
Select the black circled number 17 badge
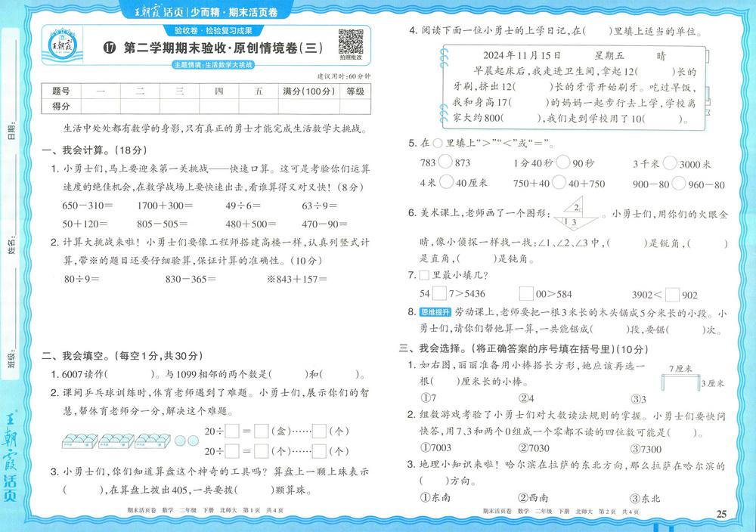(x=110, y=48)
